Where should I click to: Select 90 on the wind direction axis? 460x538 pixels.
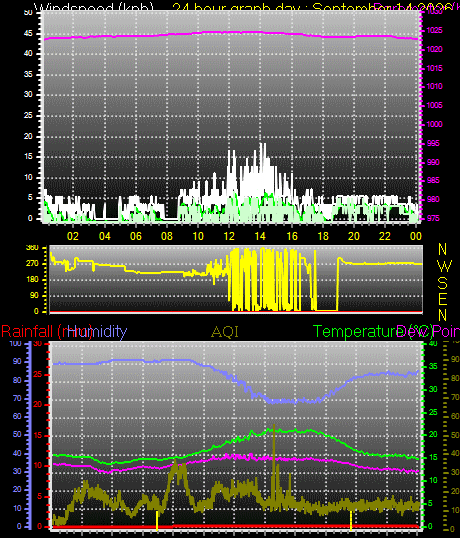pyautogui.click(x=34, y=295)
